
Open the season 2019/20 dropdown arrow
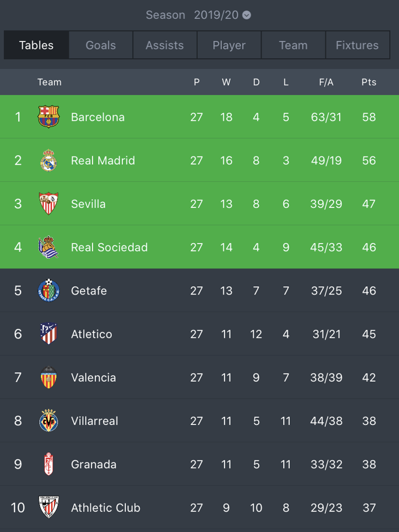(x=247, y=15)
